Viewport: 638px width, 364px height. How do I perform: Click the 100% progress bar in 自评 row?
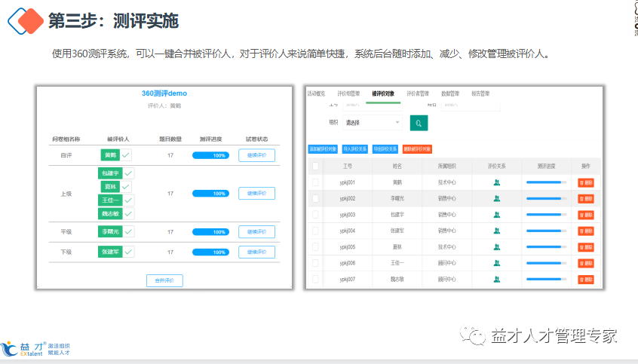pos(210,155)
